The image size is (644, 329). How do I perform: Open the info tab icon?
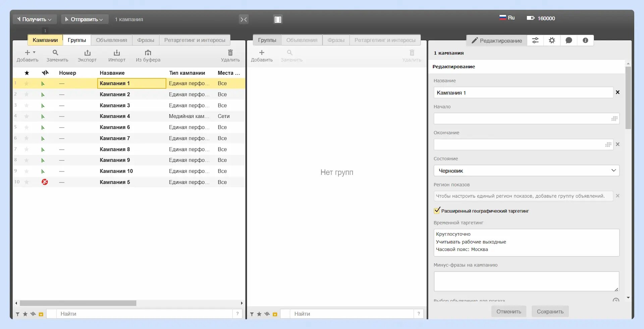(585, 41)
